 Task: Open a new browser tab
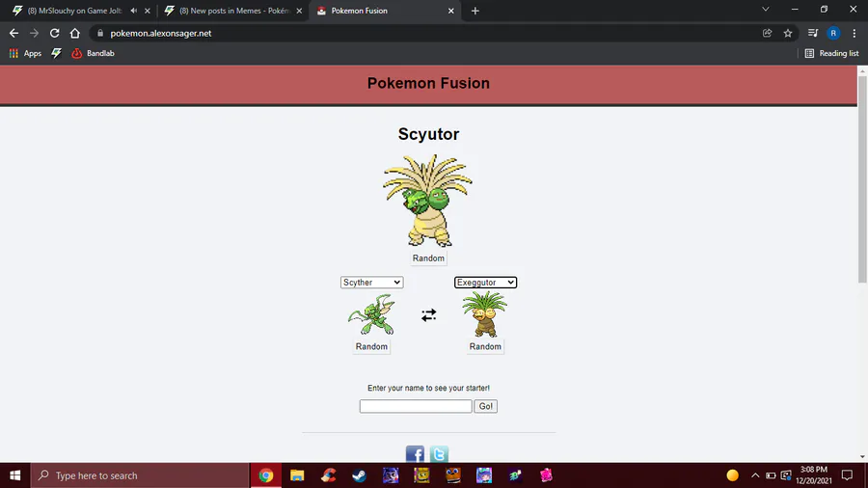click(x=475, y=11)
